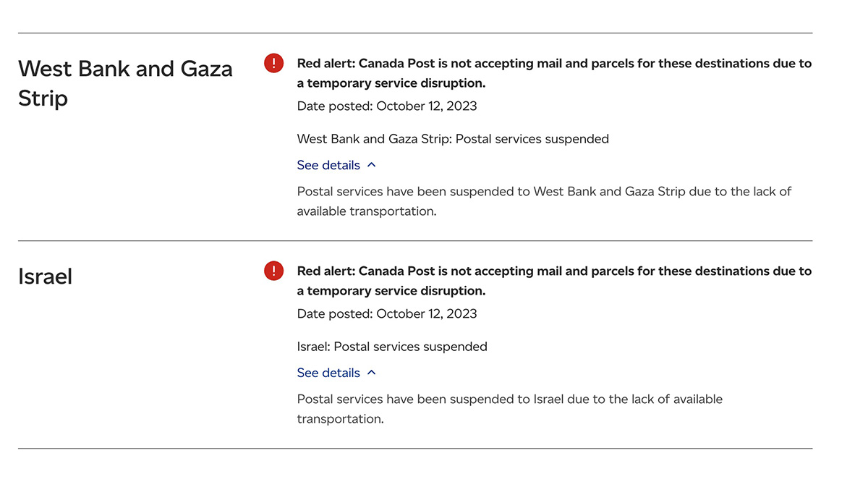Select the "Israel" destination heading
Screen dimensions: 868x482
(46, 276)
